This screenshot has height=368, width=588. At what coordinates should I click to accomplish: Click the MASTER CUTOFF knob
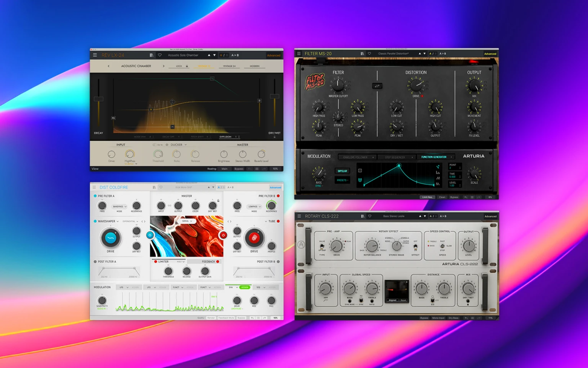point(338,85)
